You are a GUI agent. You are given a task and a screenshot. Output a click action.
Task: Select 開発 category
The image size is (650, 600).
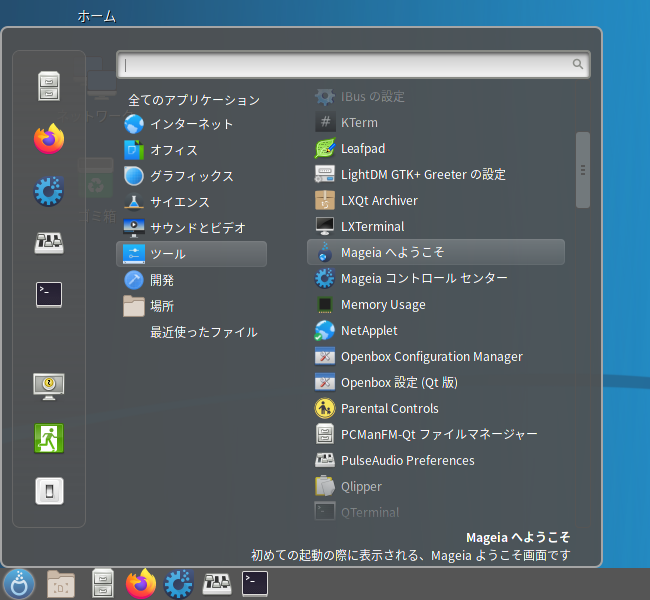(192, 280)
